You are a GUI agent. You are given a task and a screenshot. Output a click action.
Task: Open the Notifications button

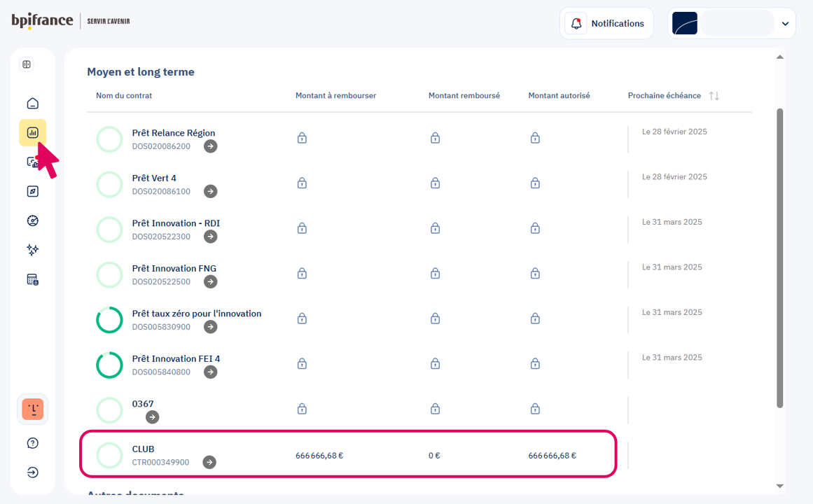606,23
